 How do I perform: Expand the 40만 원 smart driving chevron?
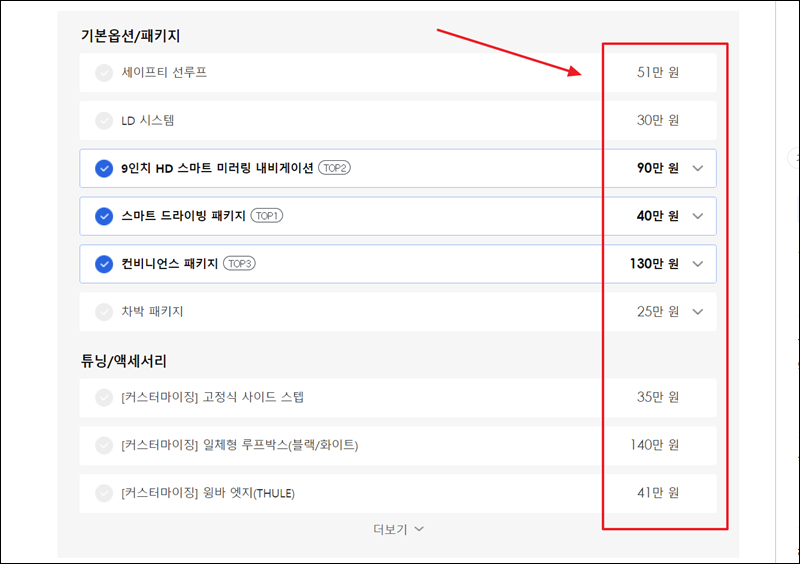click(697, 216)
